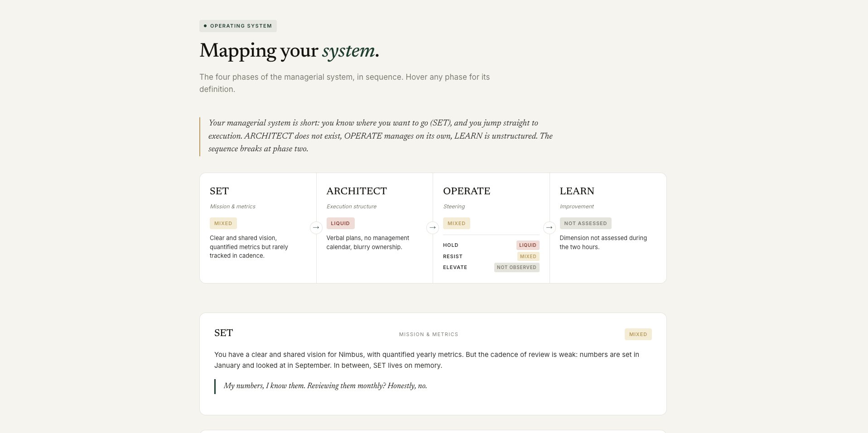This screenshot has height=433, width=868.
Task: Click the 'Steering' subtitle under OPERATE
Action: click(454, 207)
